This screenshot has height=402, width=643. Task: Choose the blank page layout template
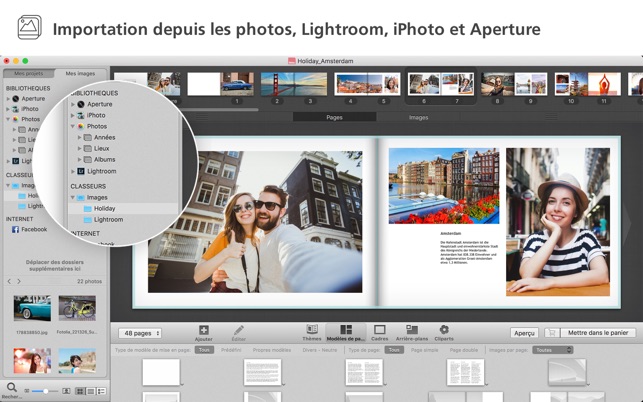(x=161, y=372)
